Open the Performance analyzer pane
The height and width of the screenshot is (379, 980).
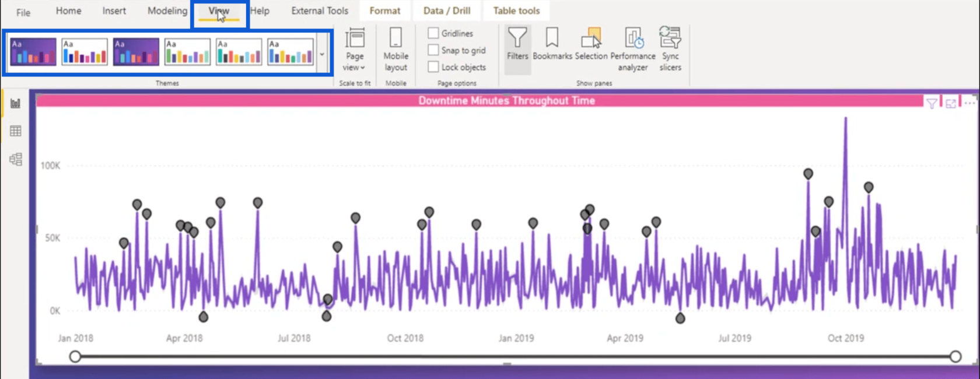tap(633, 50)
